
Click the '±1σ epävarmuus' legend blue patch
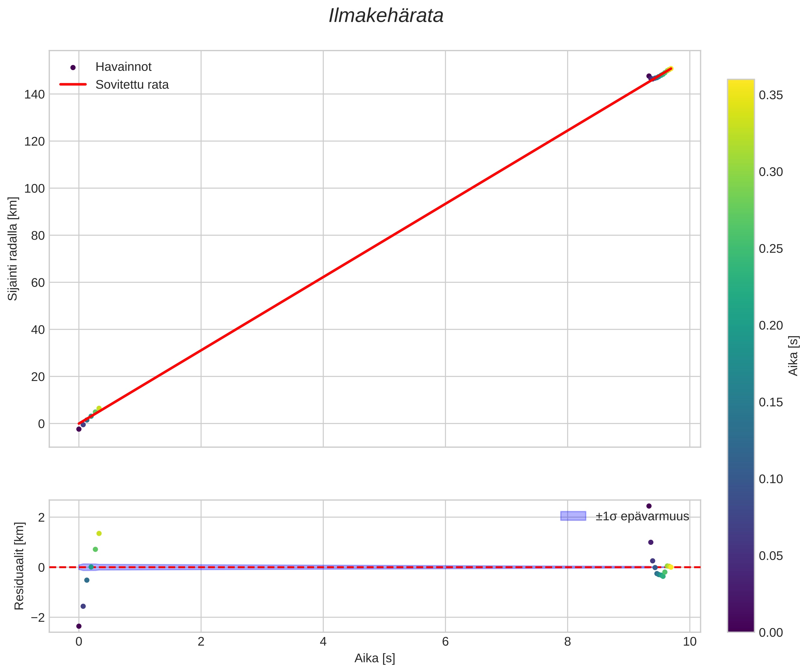pyautogui.click(x=573, y=516)
